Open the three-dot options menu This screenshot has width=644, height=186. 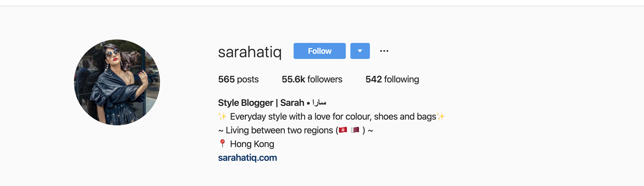pos(384,51)
